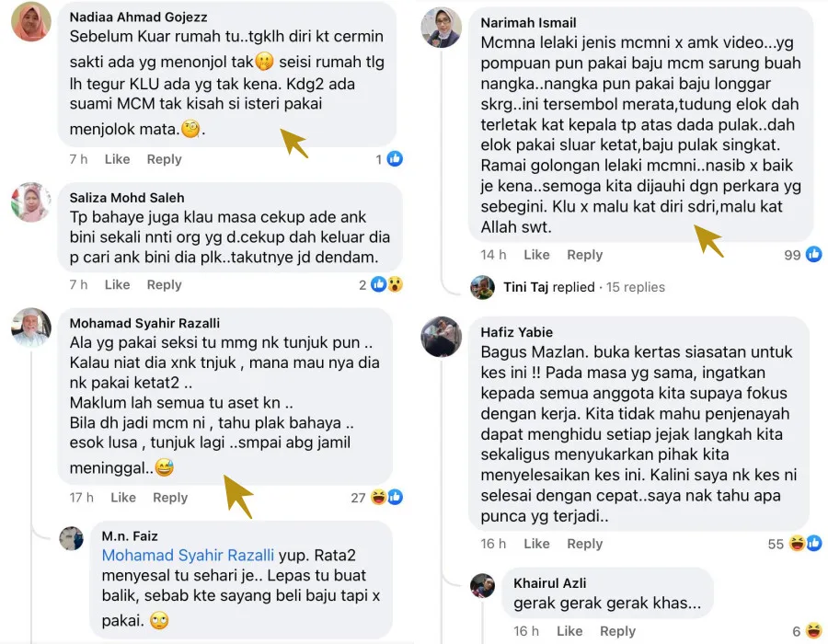Open the Mohamad Syahir Razalli mention link
828x644 pixels.
point(188,555)
